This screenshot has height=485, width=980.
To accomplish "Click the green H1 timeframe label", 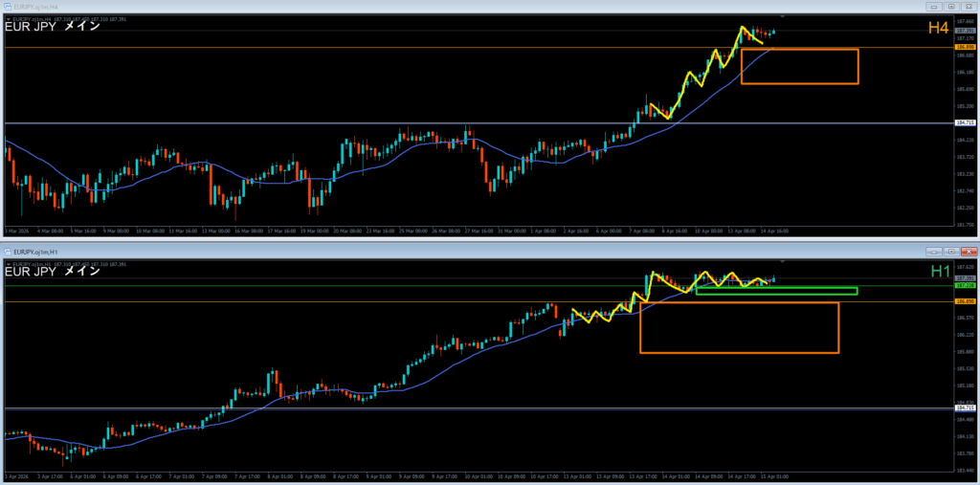I will click(x=941, y=273).
